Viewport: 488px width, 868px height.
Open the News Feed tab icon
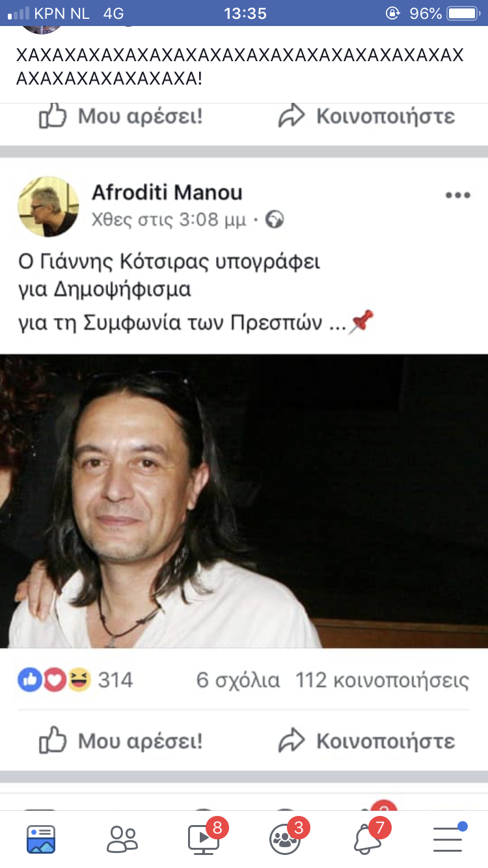coord(41,839)
